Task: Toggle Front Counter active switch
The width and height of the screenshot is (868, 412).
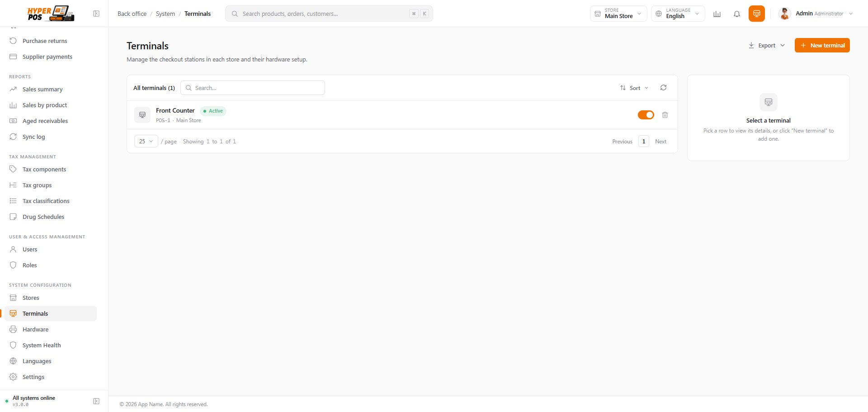Action: [x=646, y=115]
